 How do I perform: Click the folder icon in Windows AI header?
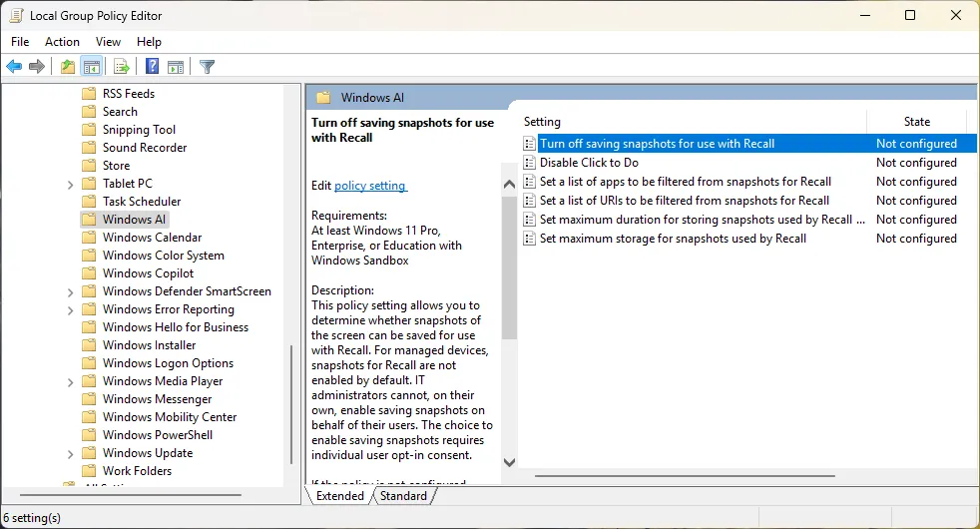323,98
